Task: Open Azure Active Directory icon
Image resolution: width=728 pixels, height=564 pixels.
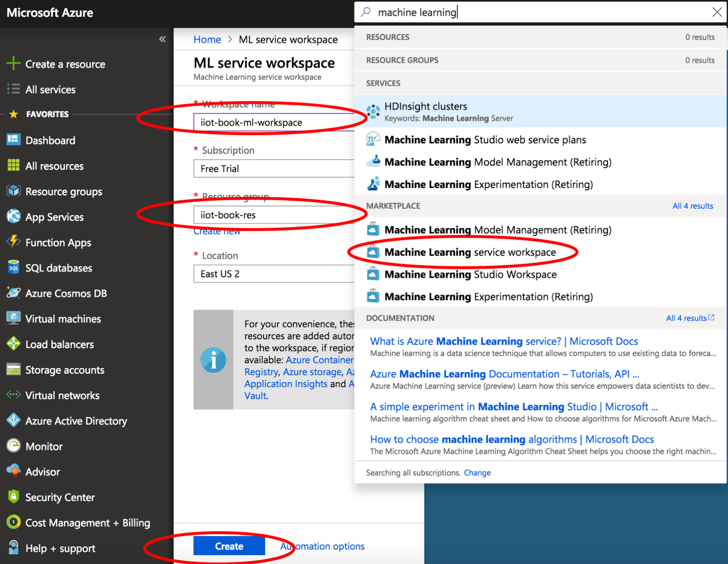Action: click(13, 420)
